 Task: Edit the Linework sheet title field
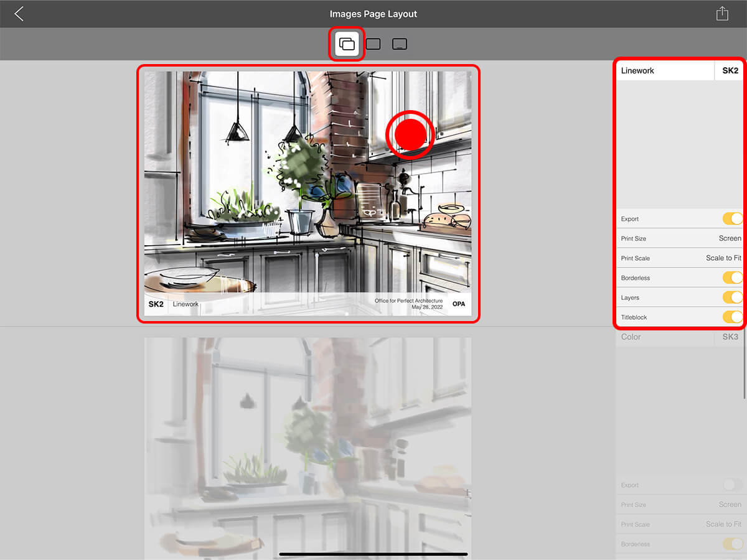tap(665, 70)
